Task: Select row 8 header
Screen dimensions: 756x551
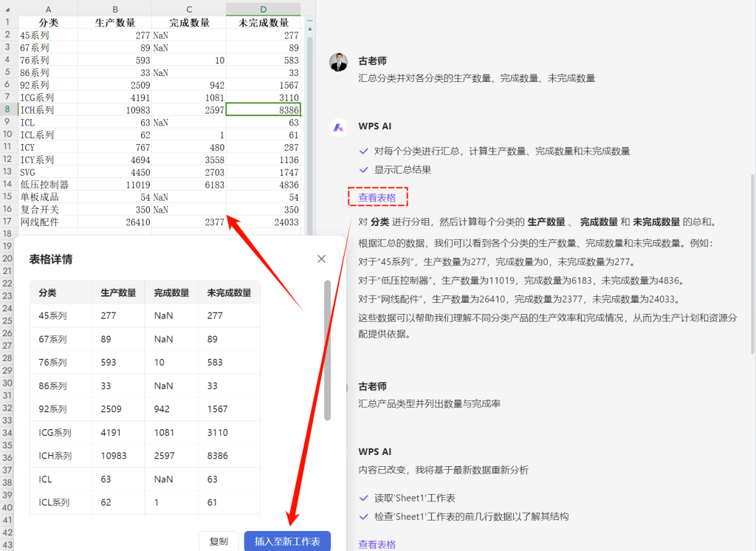Action: 7,109
